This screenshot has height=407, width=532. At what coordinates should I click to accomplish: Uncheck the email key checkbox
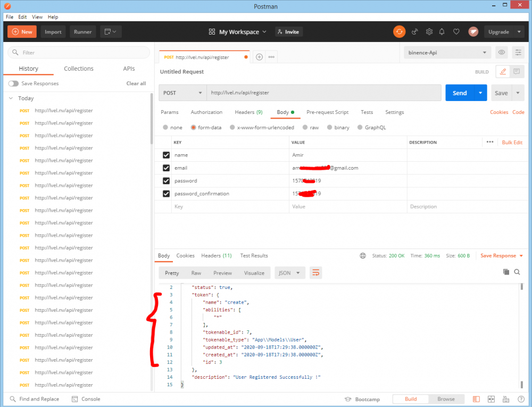(166, 168)
